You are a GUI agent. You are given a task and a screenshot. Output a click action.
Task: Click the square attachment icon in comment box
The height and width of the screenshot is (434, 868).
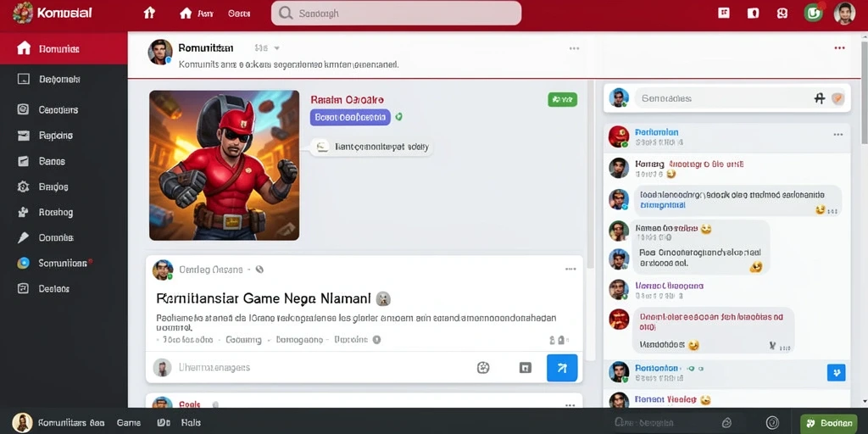(x=526, y=368)
